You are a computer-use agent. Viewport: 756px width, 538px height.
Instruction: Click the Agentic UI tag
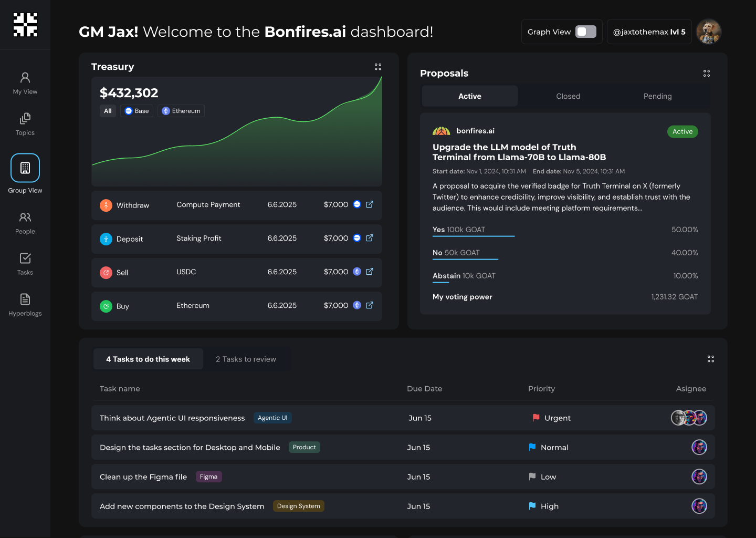[x=272, y=418]
